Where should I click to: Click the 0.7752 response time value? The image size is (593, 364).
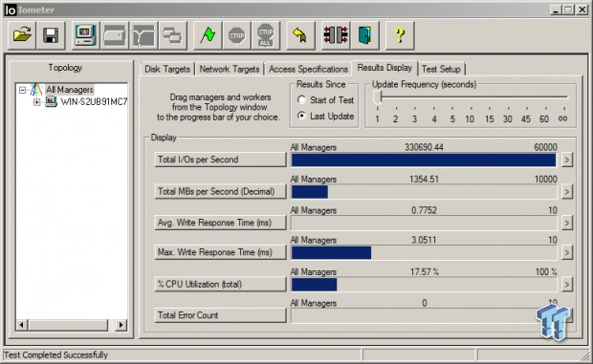[x=424, y=210]
